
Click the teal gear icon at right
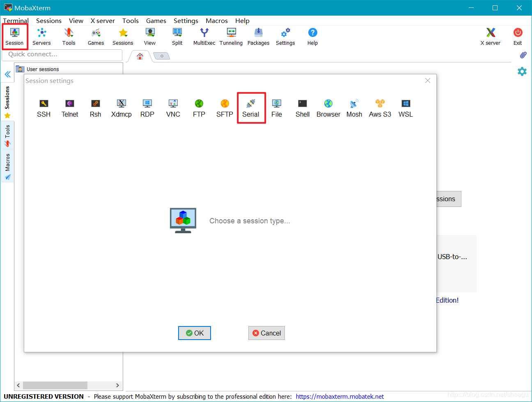pos(522,71)
